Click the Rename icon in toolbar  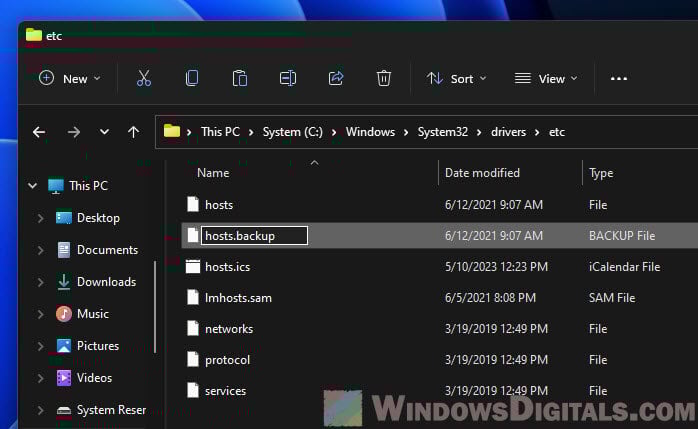288,78
